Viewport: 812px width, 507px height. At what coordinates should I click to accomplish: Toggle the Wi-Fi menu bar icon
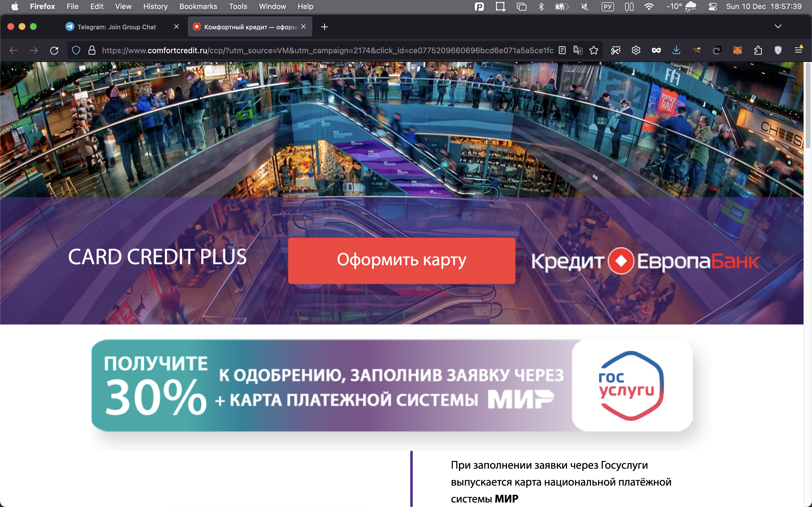tap(649, 7)
